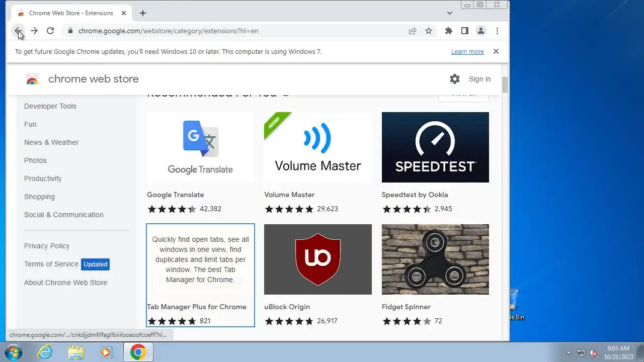Select the Fun category
Image resolution: width=644 pixels, height=362 pixels.
30,124
